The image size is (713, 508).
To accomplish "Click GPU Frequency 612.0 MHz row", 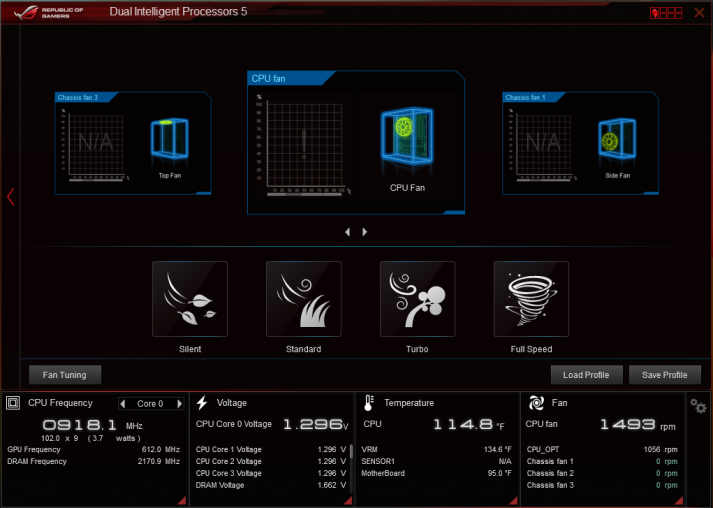I will [94, 449].
